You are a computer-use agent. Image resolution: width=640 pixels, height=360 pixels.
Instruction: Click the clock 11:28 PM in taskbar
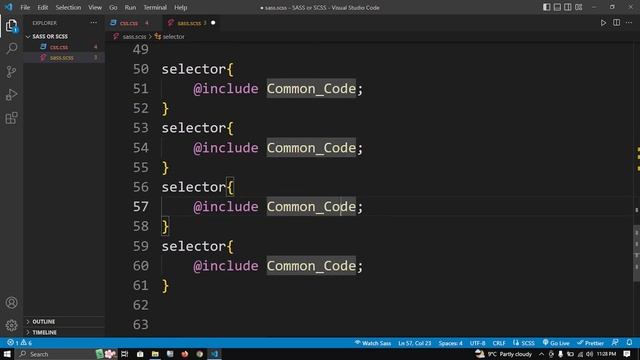[606, 354]
